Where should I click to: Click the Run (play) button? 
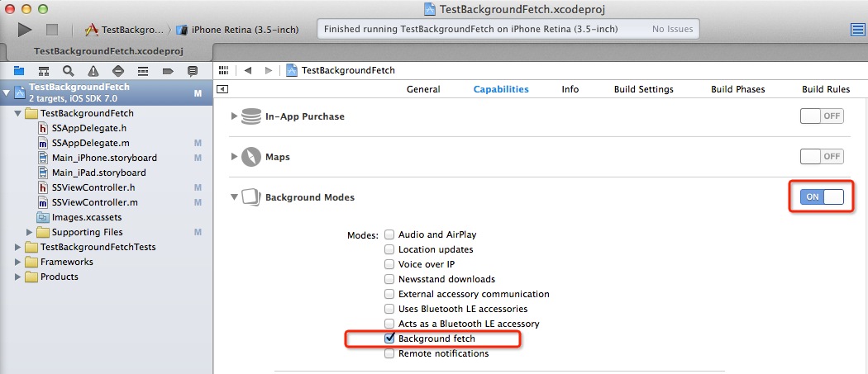[25, 29]
